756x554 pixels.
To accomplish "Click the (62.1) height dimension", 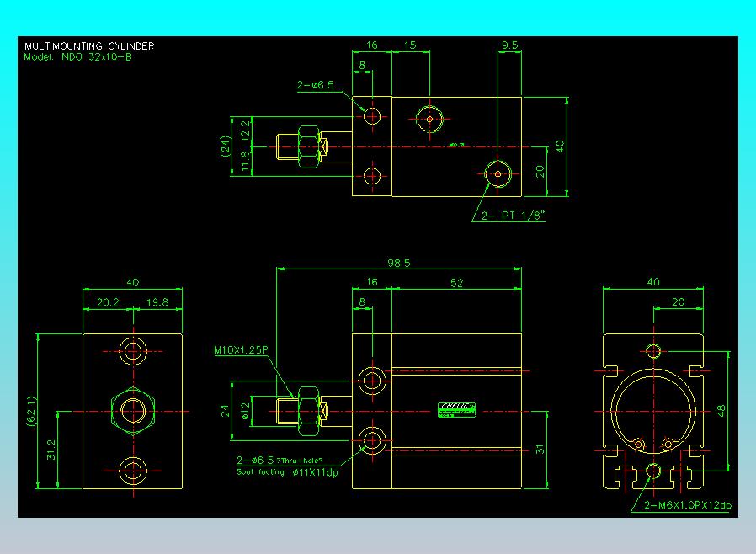I will 31,411.
